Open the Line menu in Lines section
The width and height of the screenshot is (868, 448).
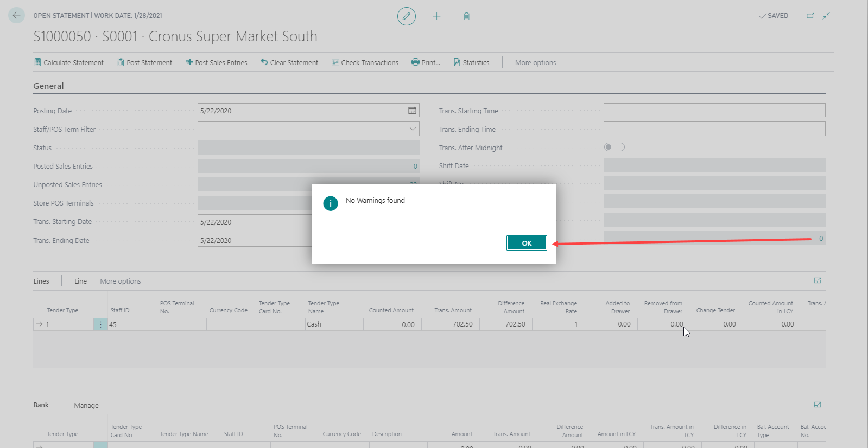(80, 281)
